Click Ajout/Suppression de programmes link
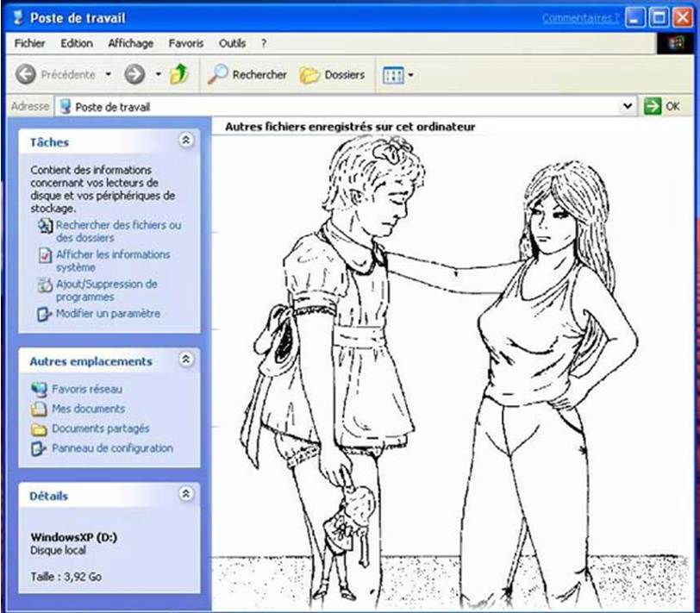700x613 pixels. pyautogui.click(x=106, y=290)
